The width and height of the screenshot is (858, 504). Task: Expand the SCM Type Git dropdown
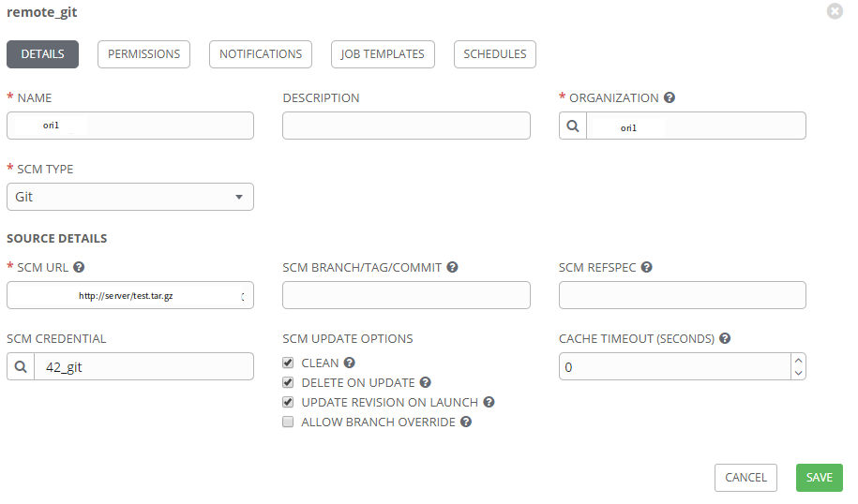click(130, 197)
